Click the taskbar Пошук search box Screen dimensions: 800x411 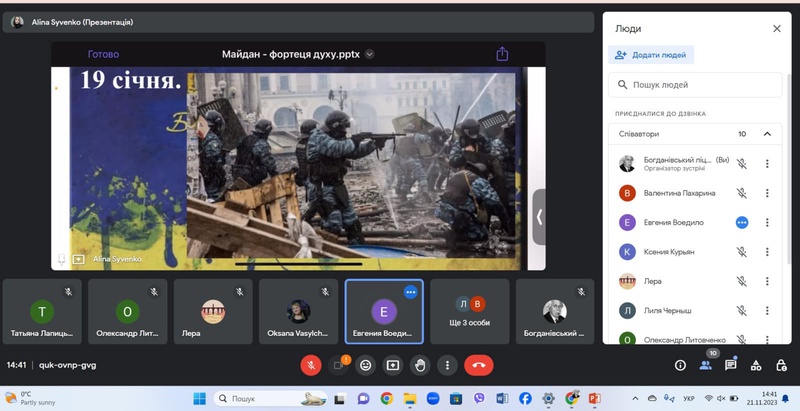(270, 398)
